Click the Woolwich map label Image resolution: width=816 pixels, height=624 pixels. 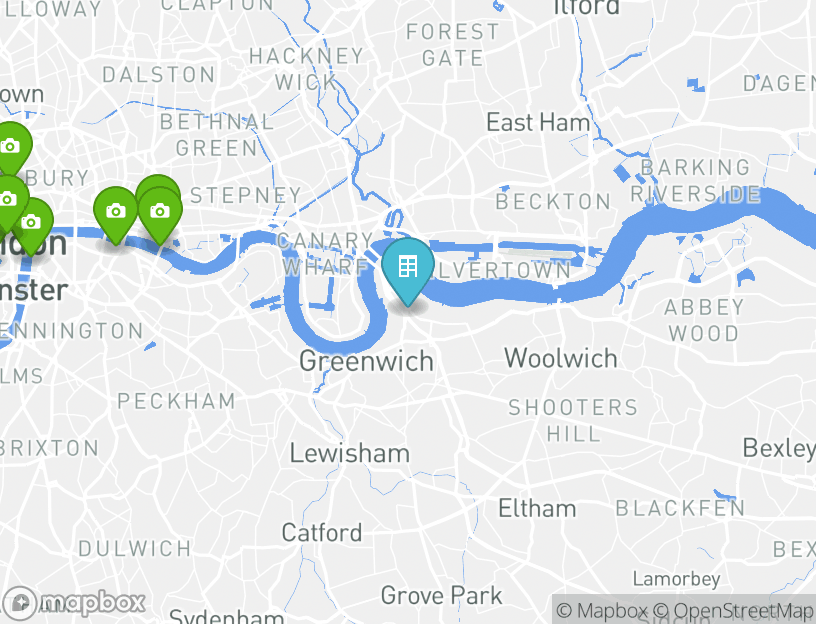(561, 359)
